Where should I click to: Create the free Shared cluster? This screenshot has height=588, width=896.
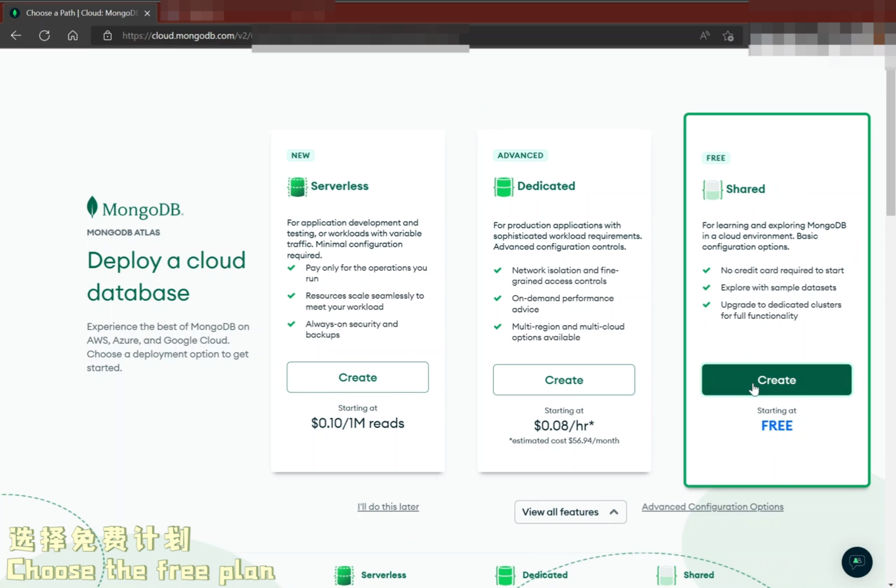coord(777,380)
